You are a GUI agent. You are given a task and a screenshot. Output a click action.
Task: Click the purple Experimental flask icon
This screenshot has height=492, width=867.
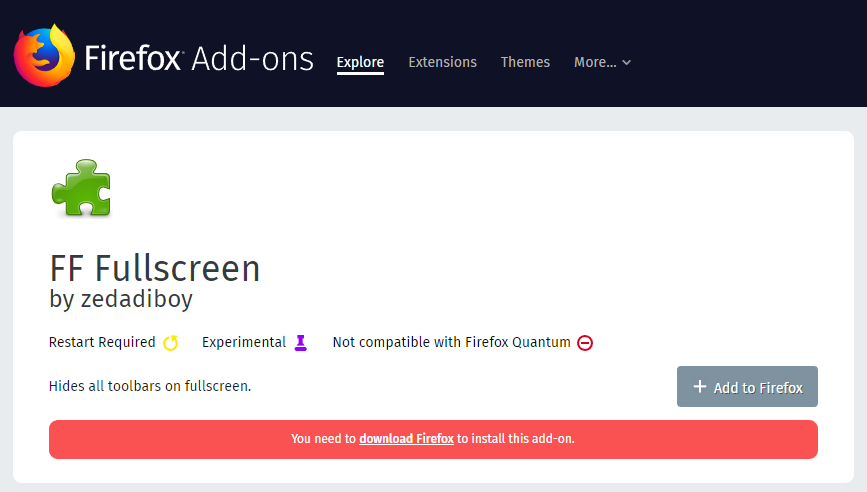point(301,343)
